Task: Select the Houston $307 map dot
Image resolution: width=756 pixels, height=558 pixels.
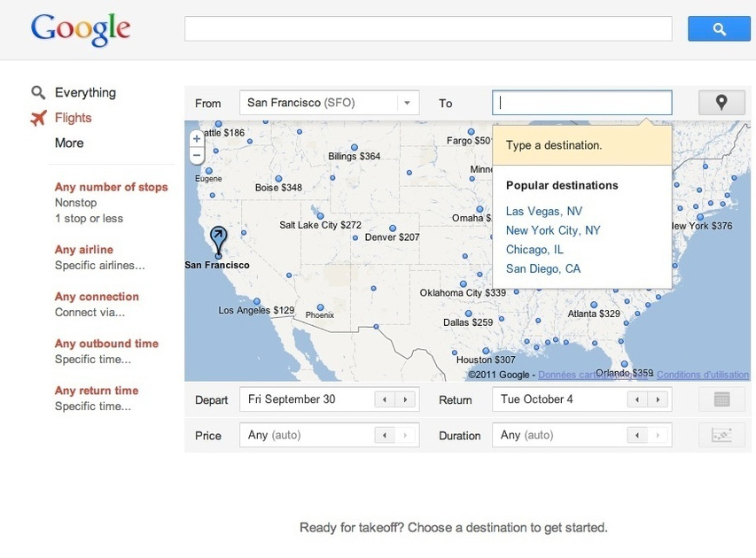Action: [486, 351]
